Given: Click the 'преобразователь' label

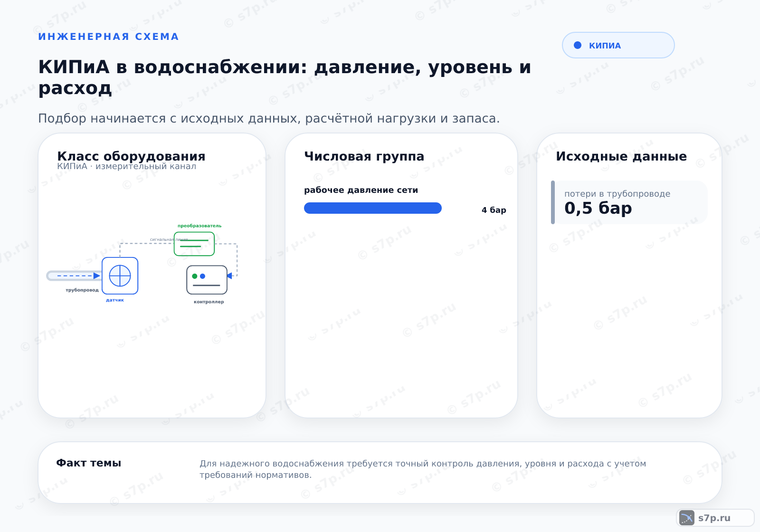Looking at the screenshot, I should [199, 226].
